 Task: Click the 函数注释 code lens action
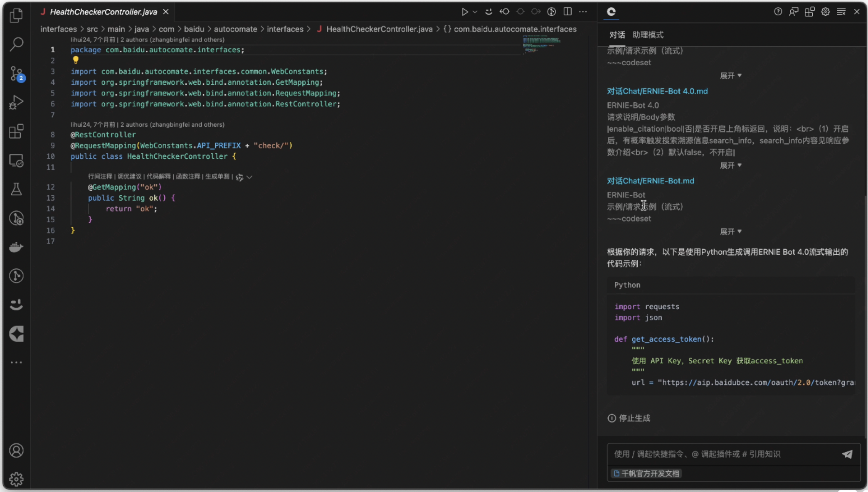(188, 177)
